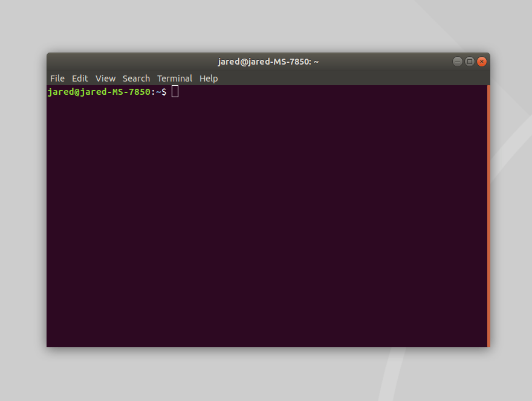Open the Search menu
The height and width of the screenshot is (401, 532).
136,79
